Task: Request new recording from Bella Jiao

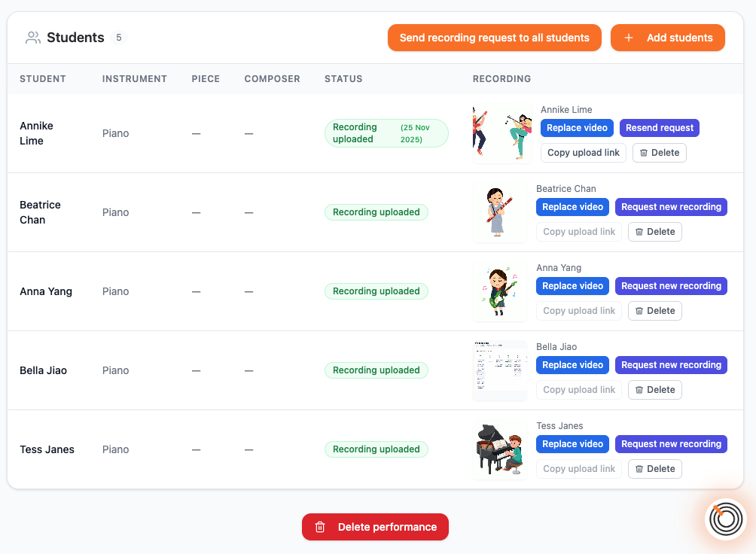Action: coord(671,365)
